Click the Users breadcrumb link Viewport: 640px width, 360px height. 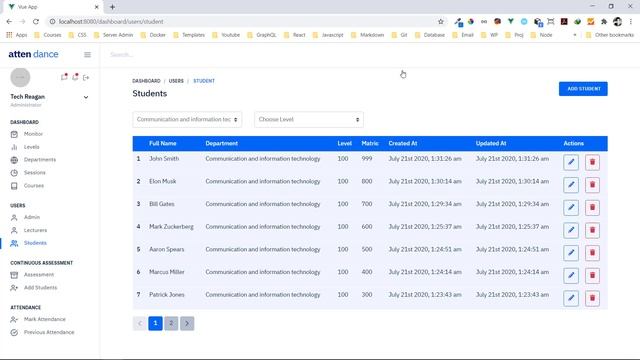point(176,81)
